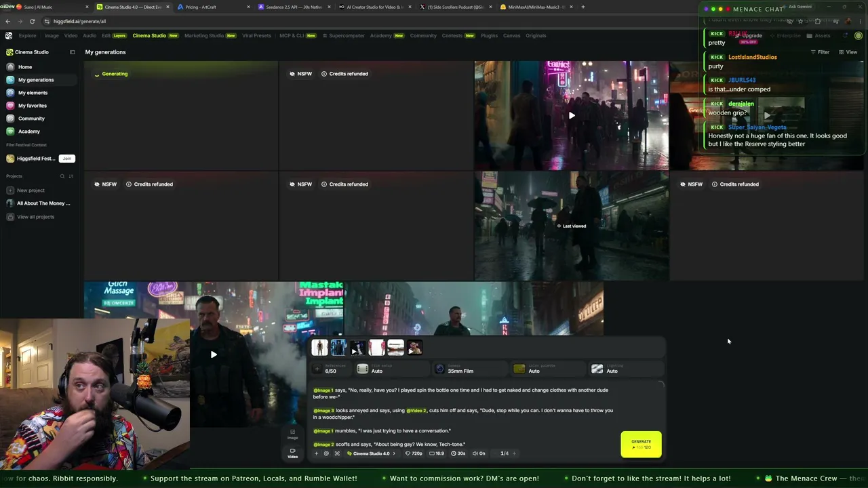Open the Viral Presets menu item

(x=256, y=35)
